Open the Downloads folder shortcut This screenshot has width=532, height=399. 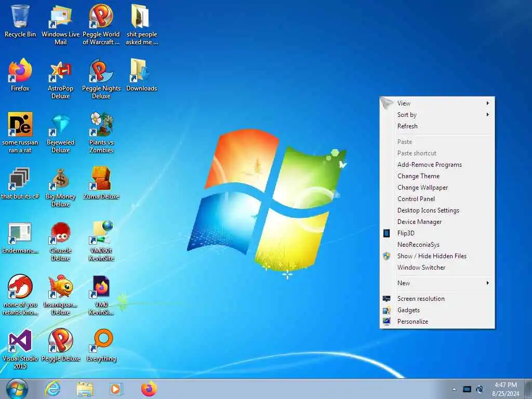[x=141, y=75]
